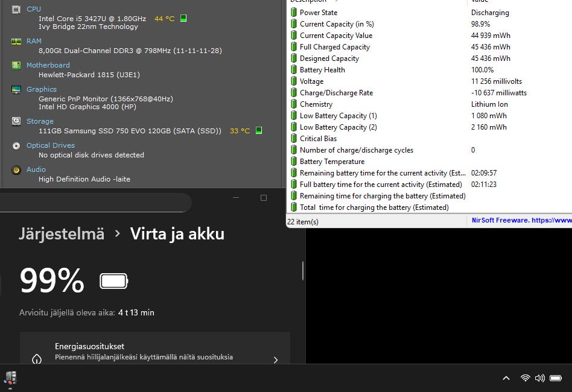Viewport: 572px width, 392px height.
Task: Click the CPU chip icon in Speccy
Action: (16, 10)
